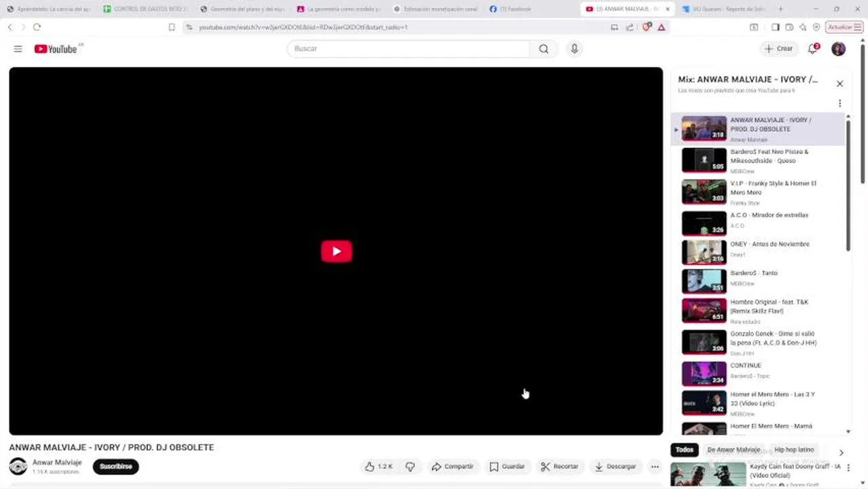This screenshot has width=868, height=489.
Task: Switch to the CONTROL DE GASTOS tab
Action: point(146,9)
